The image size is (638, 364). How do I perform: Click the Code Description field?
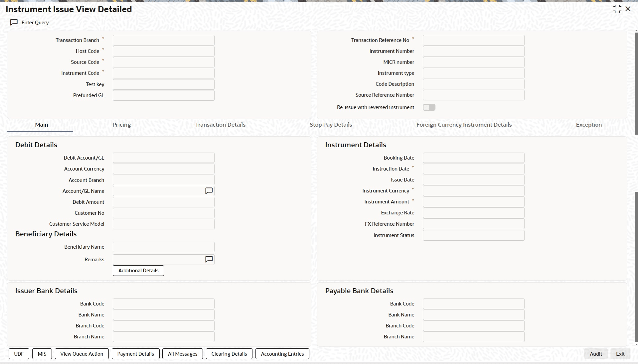point(474,84)
